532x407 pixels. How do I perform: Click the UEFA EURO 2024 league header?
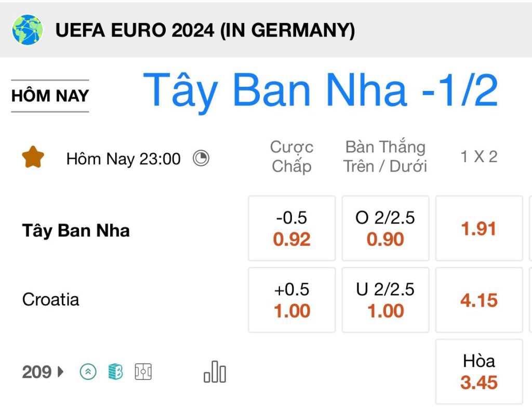coord(205,30)
